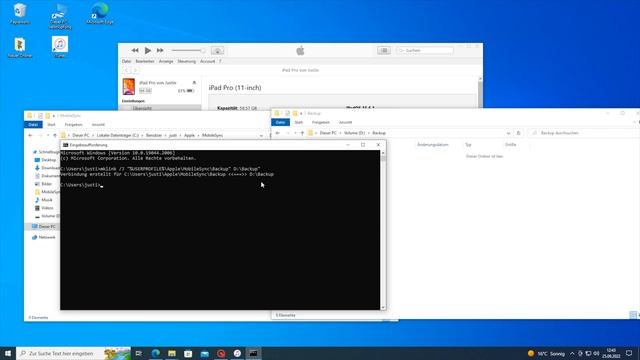
Task: Open Freigeben tab in Backup Explorer window
Action: [321, 122]
